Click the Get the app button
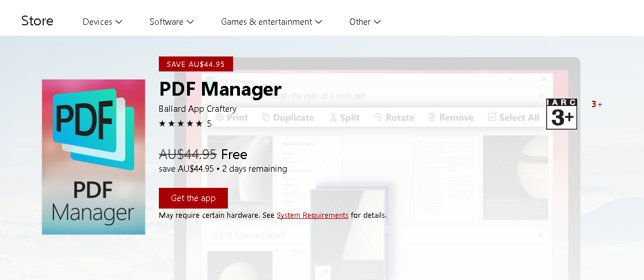Viewport: 644px width, 280px height. point(193,198)
